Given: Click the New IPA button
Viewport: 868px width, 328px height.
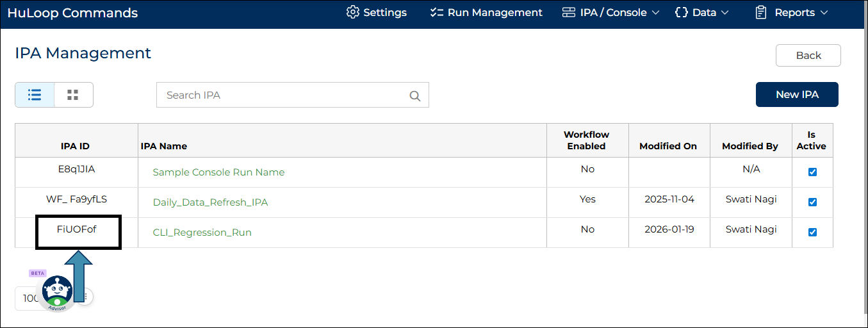Looking at the screenshot, I should click(797, 94).
